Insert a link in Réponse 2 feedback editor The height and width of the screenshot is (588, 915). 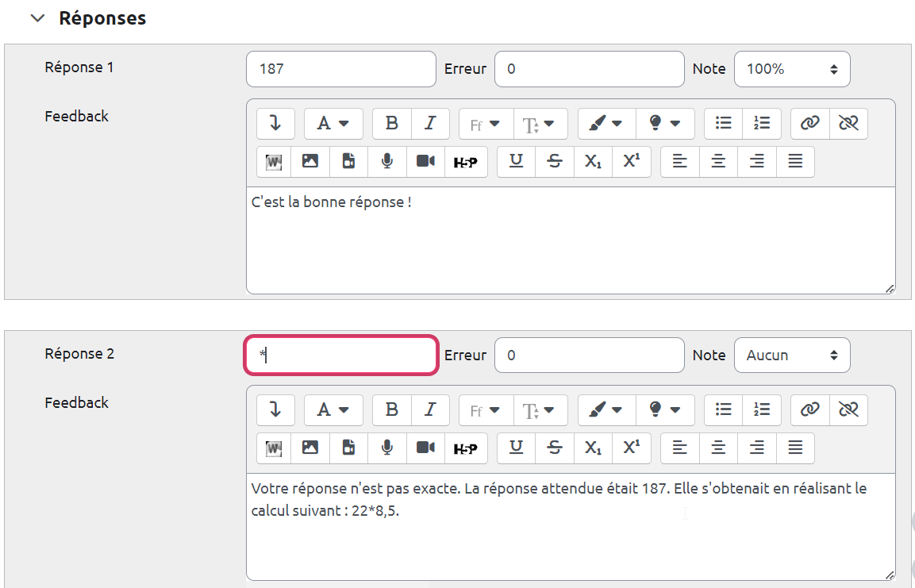[809, 410]
